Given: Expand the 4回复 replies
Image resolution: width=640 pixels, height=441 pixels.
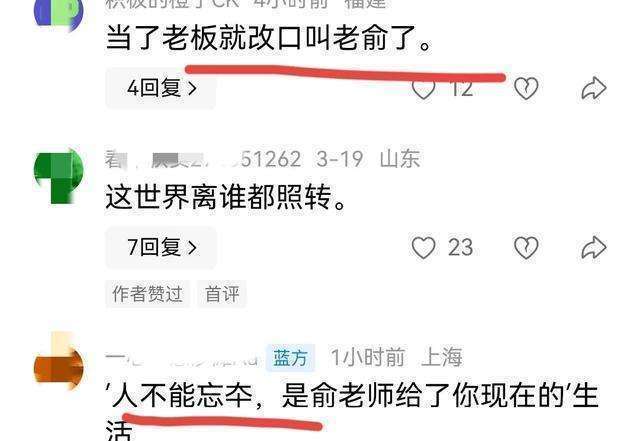Looking at the screenshot, I should pos(161,88).
